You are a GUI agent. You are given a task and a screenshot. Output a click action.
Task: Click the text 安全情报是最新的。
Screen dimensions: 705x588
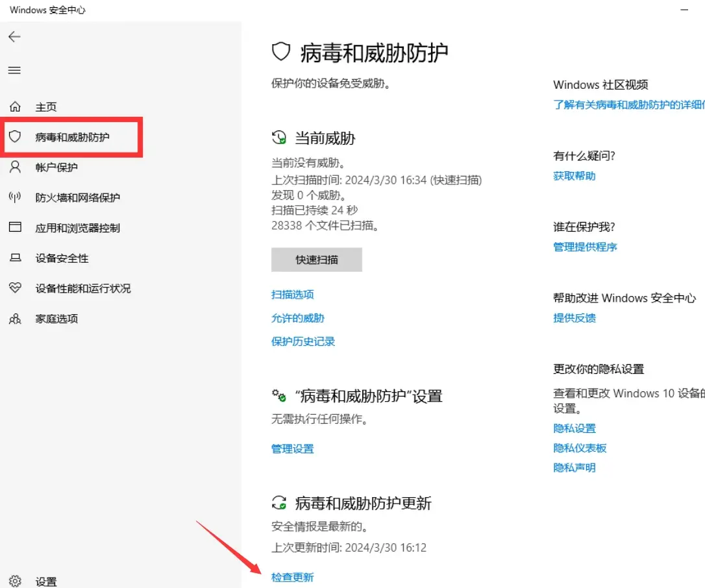(x=319, y=526)
